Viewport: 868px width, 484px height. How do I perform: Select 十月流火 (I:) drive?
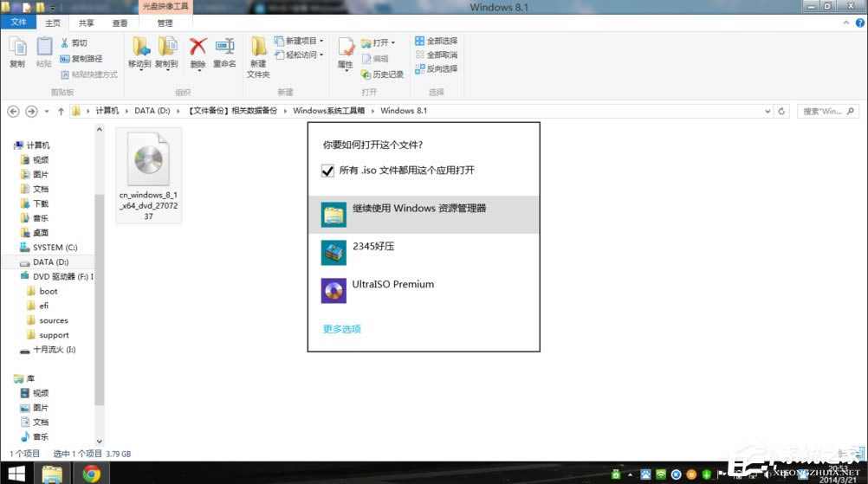49,350
